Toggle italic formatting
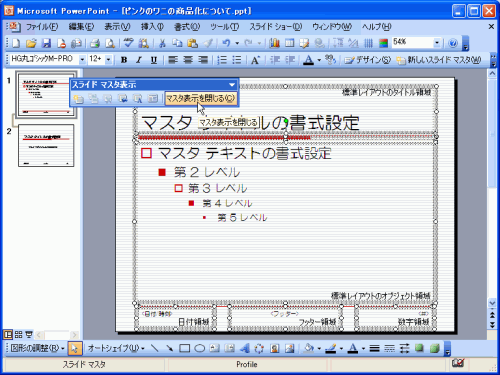 coord(139,60)
